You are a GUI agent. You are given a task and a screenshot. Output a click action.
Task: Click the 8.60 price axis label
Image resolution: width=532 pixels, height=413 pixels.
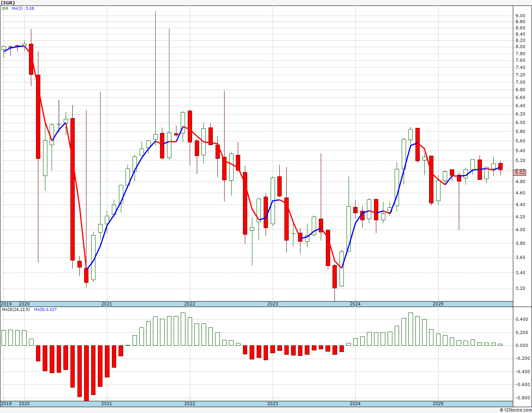click(520, 28)
